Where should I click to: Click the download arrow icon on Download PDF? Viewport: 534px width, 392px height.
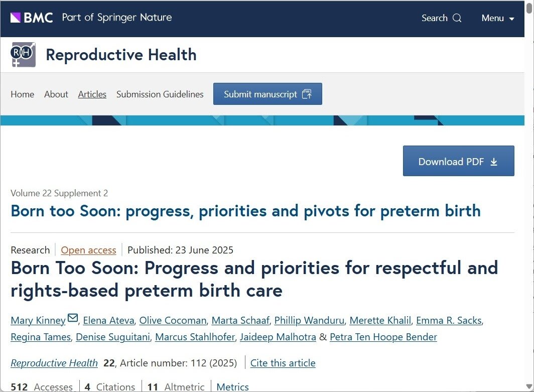494,162
